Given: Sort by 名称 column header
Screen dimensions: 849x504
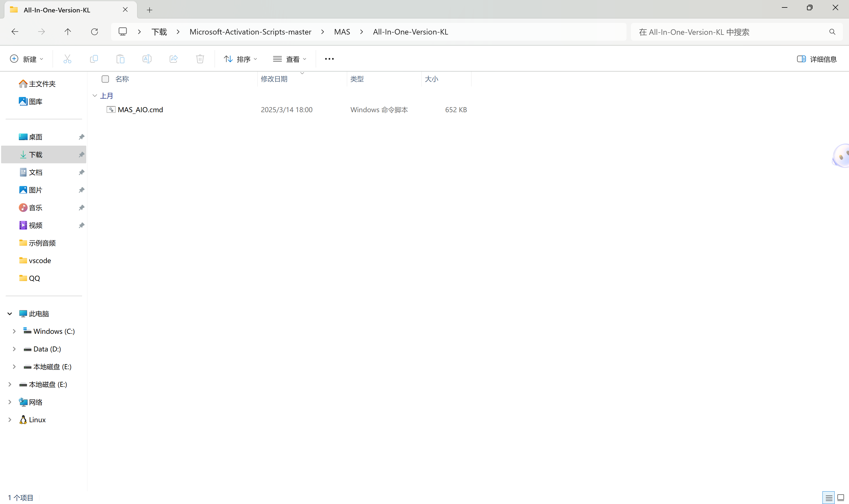Looking at the screenshot, I should coord(122,79).
